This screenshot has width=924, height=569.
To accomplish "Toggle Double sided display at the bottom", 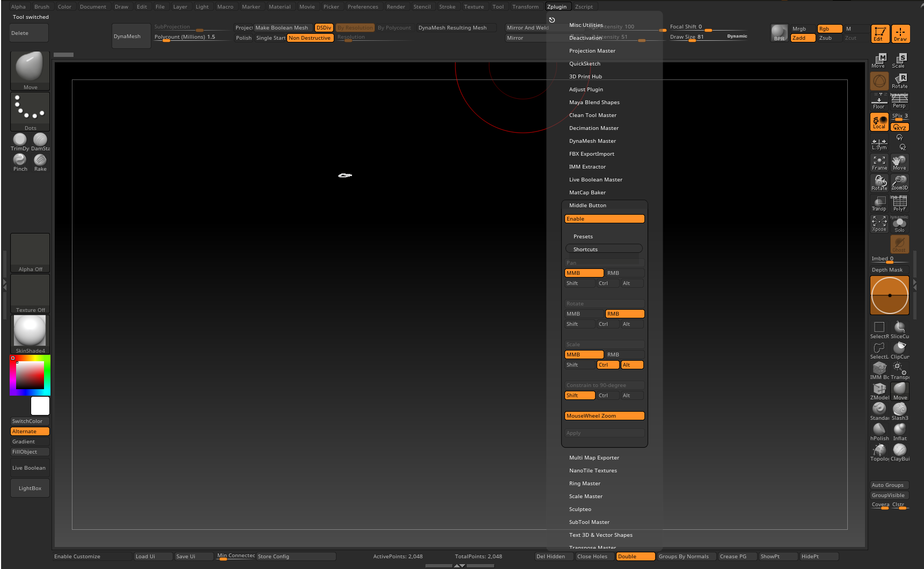I will [x=636, y=557].
